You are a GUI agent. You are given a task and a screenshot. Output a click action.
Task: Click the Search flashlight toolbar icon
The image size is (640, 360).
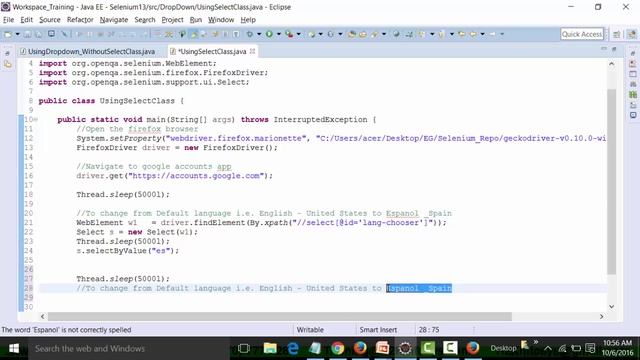374,34
